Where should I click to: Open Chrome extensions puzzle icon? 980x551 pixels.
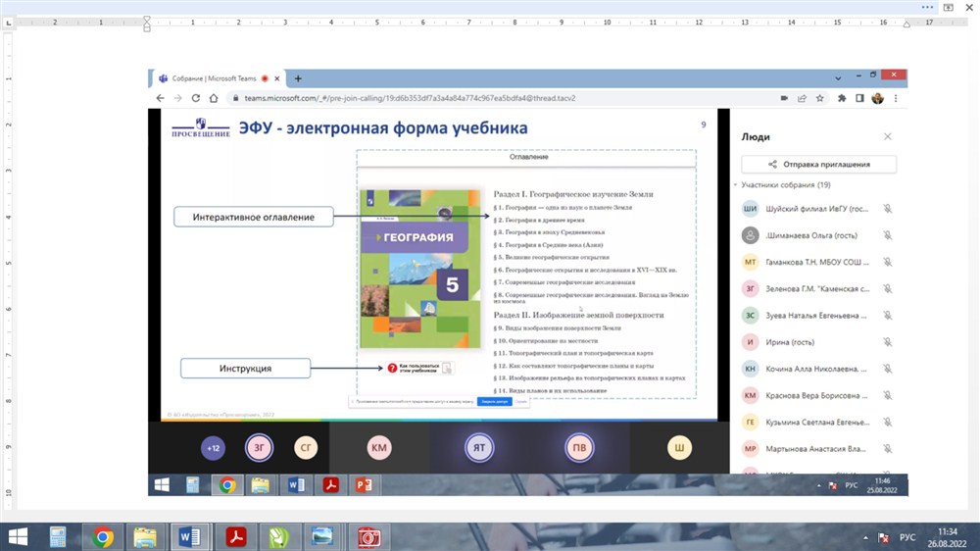842,98
